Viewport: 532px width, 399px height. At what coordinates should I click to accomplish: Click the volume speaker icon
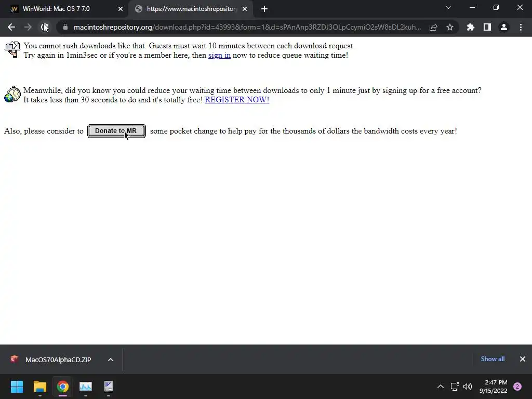(468, 387)
